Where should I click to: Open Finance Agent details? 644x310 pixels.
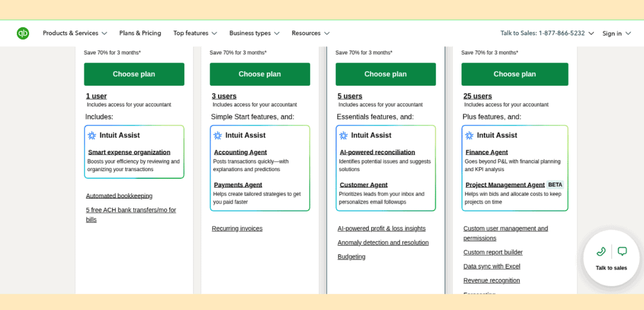(487, 153)
